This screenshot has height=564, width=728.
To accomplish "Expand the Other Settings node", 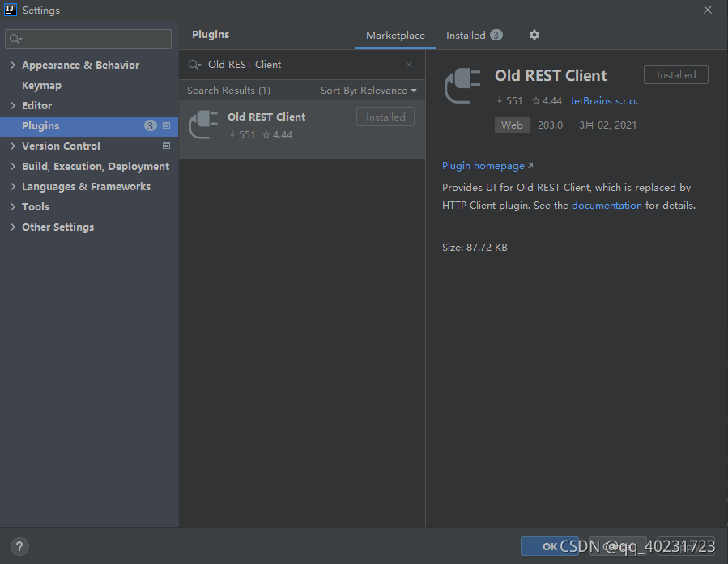I will (13, 227).
